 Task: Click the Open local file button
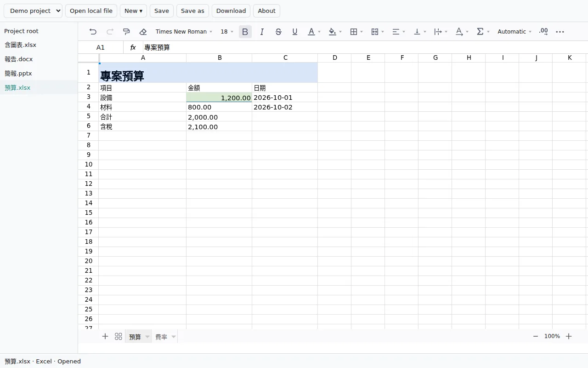[x=91, y=11]
